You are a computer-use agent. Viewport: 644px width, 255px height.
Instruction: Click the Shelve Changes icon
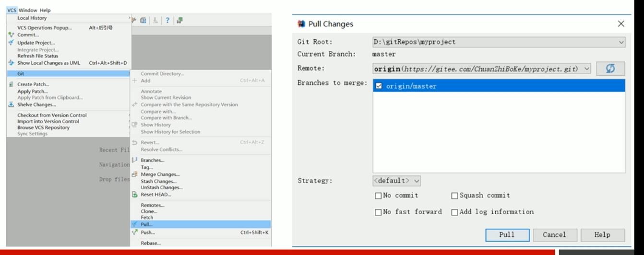coord(12,104)
